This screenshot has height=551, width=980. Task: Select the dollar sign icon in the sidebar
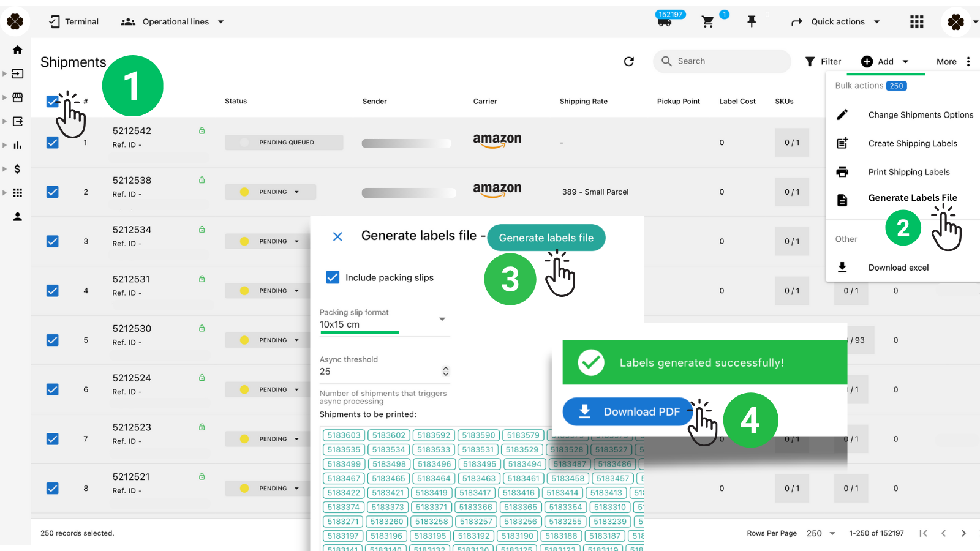pyautogui.click(x=17, y=169)
